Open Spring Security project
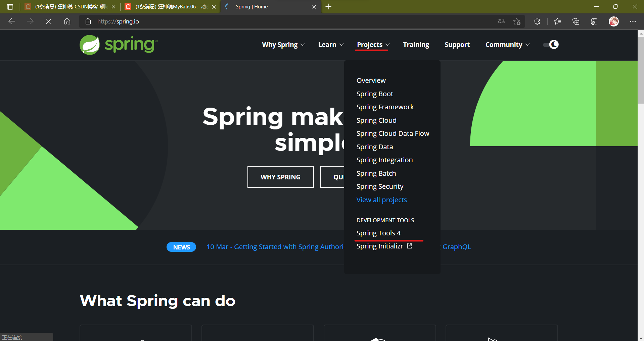This screenshot has height=341, width=644. [380, 186]
